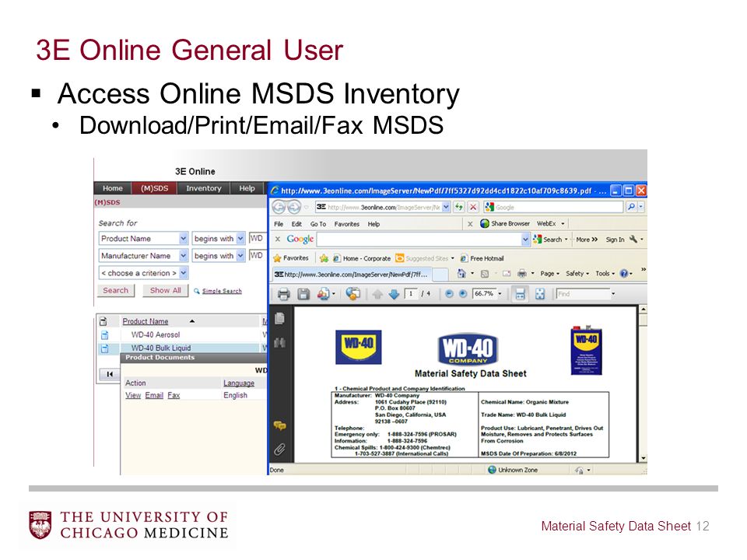Click the Email link for the document

tap(154, 396)
